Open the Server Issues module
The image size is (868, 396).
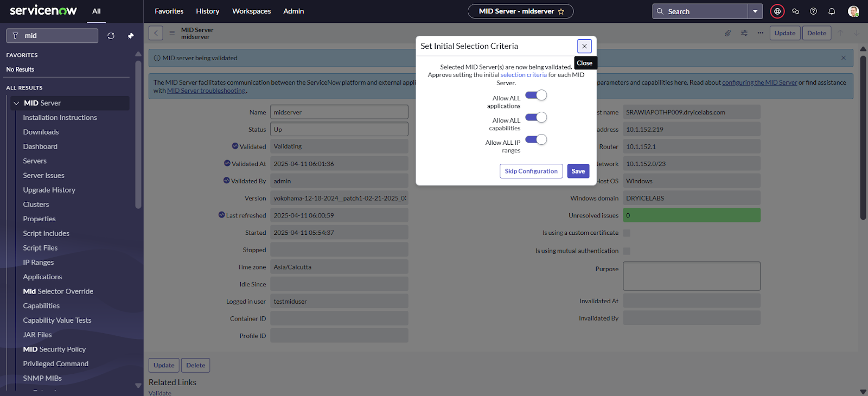coord(44,176)
